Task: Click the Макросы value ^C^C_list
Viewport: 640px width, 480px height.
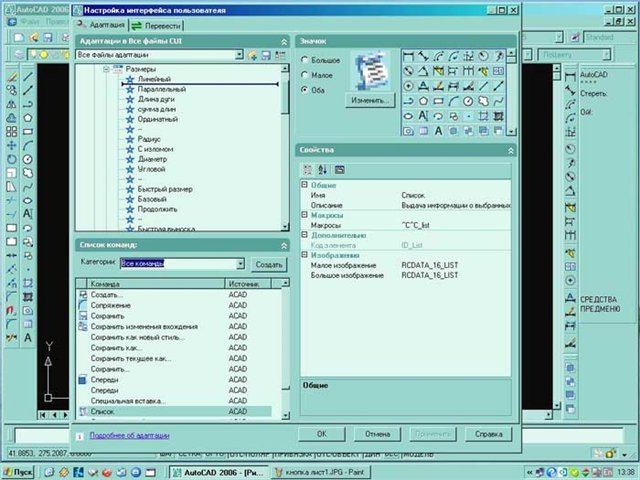Action: coord(416,225)
